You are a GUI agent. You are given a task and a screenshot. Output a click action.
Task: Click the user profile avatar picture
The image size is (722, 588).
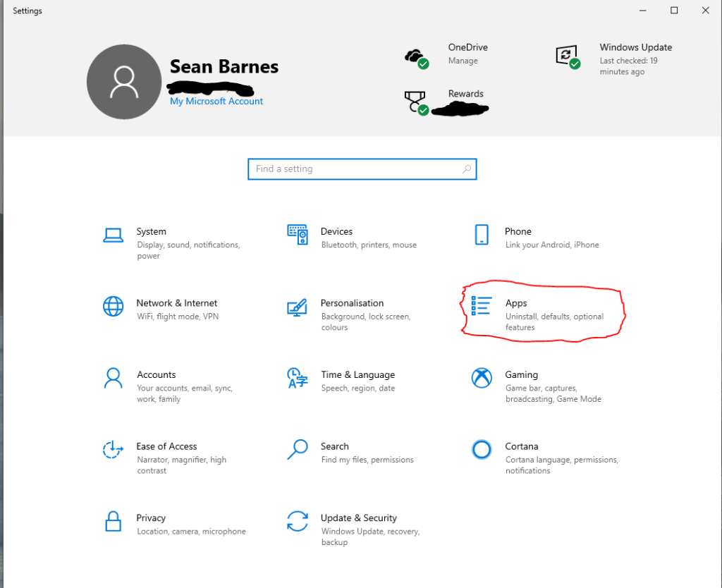click(x=124, y=82)
